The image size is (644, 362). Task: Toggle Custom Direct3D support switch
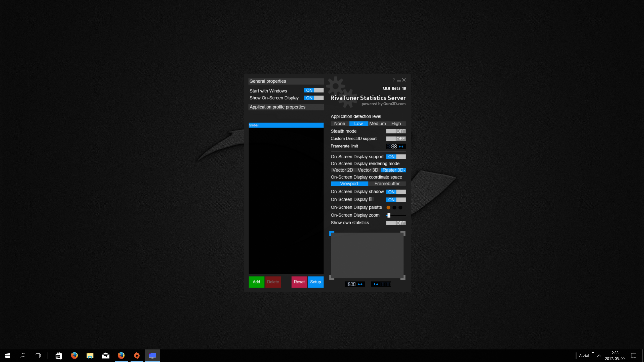pos(396,139)
